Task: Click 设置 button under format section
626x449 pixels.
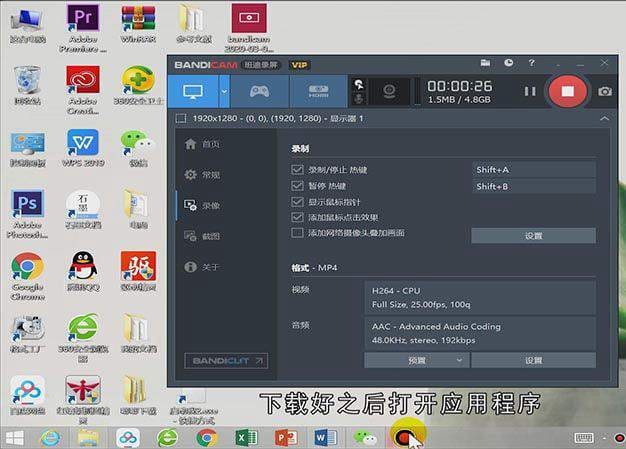Action: (x=533, y=360)
